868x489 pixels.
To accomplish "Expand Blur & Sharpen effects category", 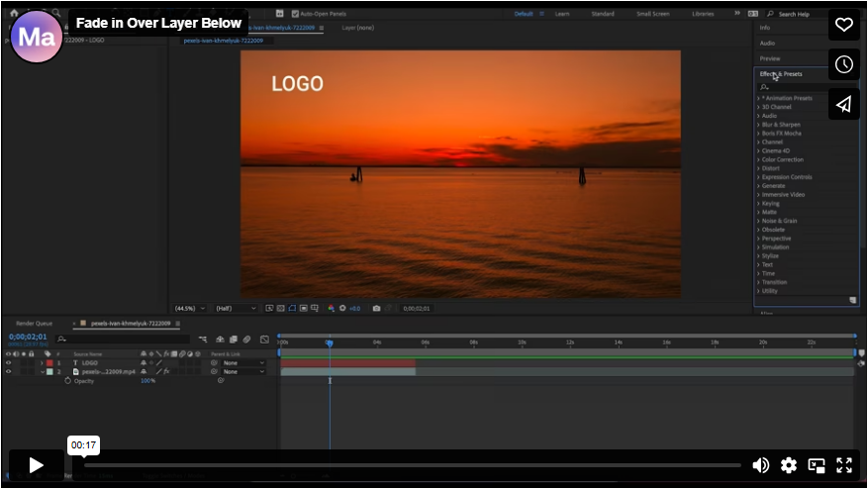I will click(x=758, y=125).
